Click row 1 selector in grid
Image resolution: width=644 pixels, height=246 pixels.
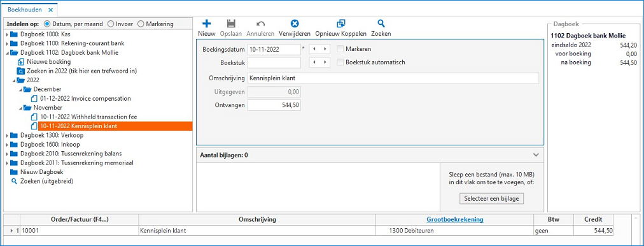coord(12,231)
